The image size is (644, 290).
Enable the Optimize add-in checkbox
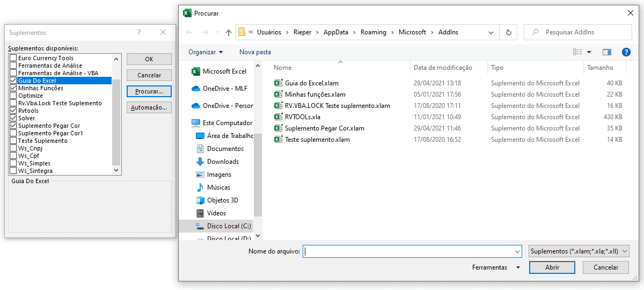click(x=13, y=96)
